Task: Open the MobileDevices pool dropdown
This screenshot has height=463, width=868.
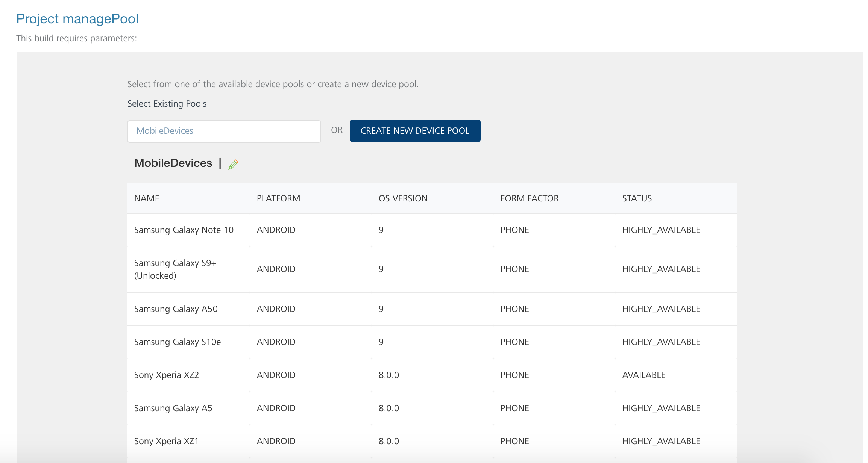Action: click(224, 131)
